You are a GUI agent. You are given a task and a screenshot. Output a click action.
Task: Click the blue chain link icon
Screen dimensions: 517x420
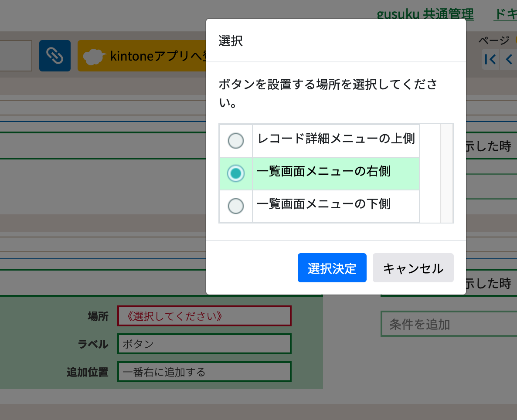coord(54,56)
